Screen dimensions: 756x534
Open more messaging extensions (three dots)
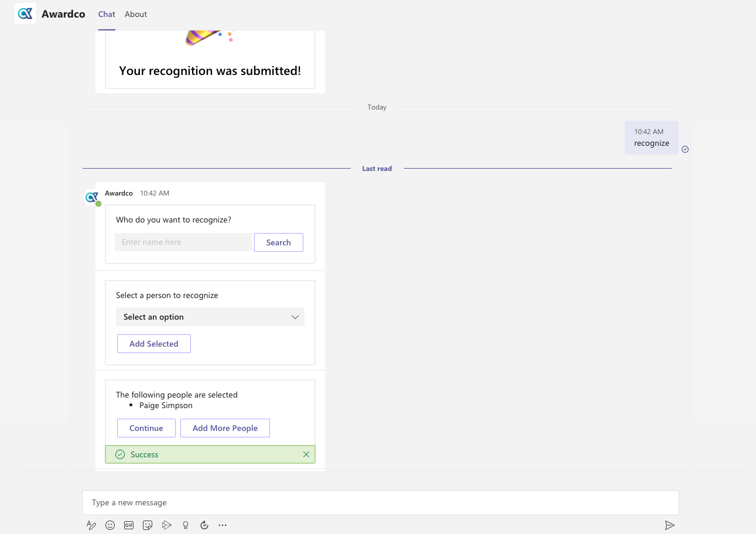point(223,525)
